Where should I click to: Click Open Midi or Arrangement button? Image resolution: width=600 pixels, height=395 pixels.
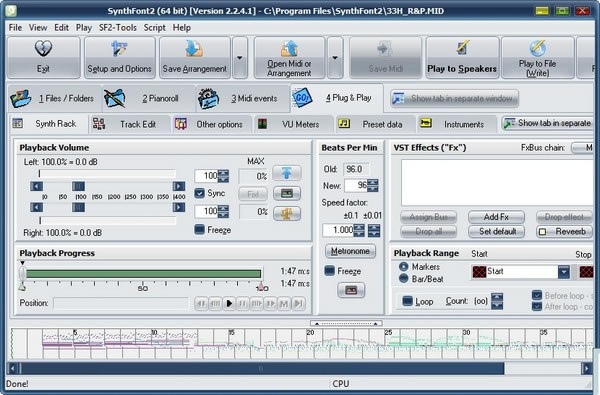pos(289,58)
